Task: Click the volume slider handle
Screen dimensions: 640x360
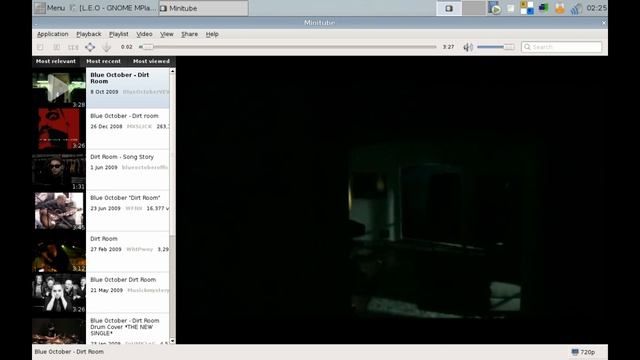Action: [x=508, y=47]
